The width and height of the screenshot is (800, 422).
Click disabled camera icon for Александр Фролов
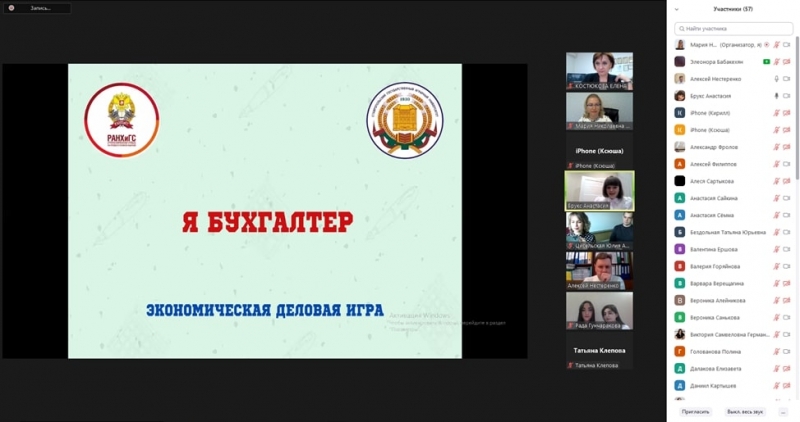[787, 147]
